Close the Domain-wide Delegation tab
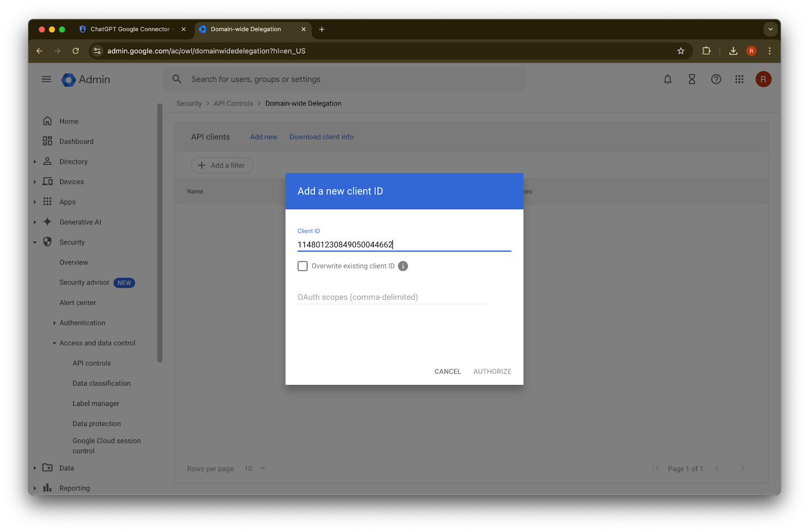809x532 pixels. tap(303, 29)
